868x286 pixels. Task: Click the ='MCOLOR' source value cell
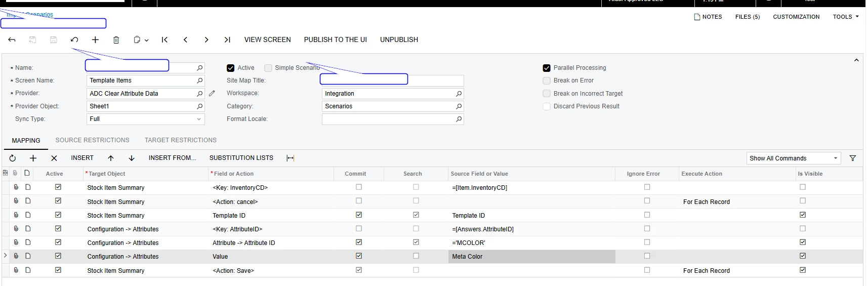pyautogui.click(x=531, y=243)
